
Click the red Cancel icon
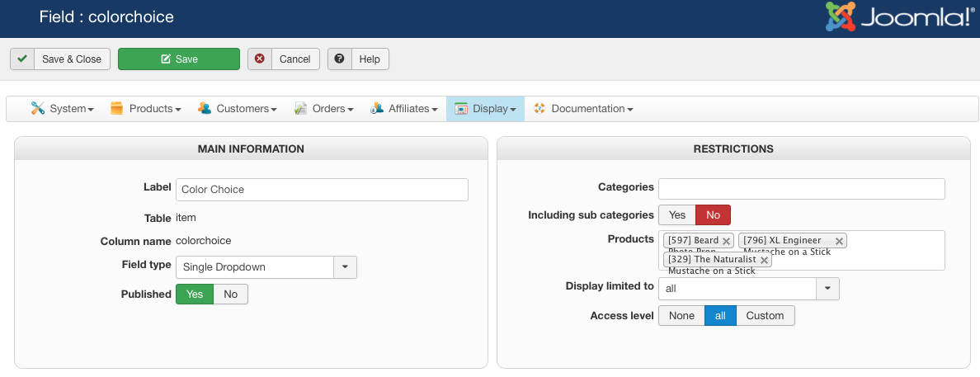(260, 59)
